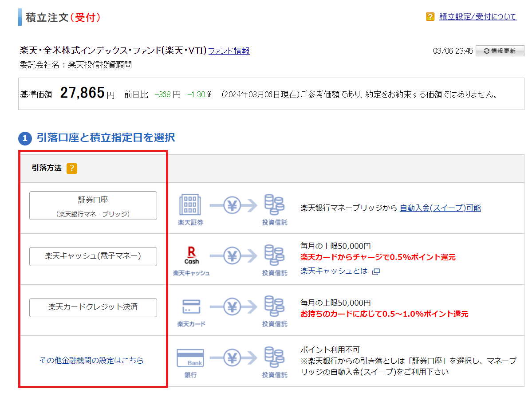Click the 投資信託 coin icon in 証券口座 row
Image resolution: width=532 pixels, height=393 pixels.
(x=274, y=206)
